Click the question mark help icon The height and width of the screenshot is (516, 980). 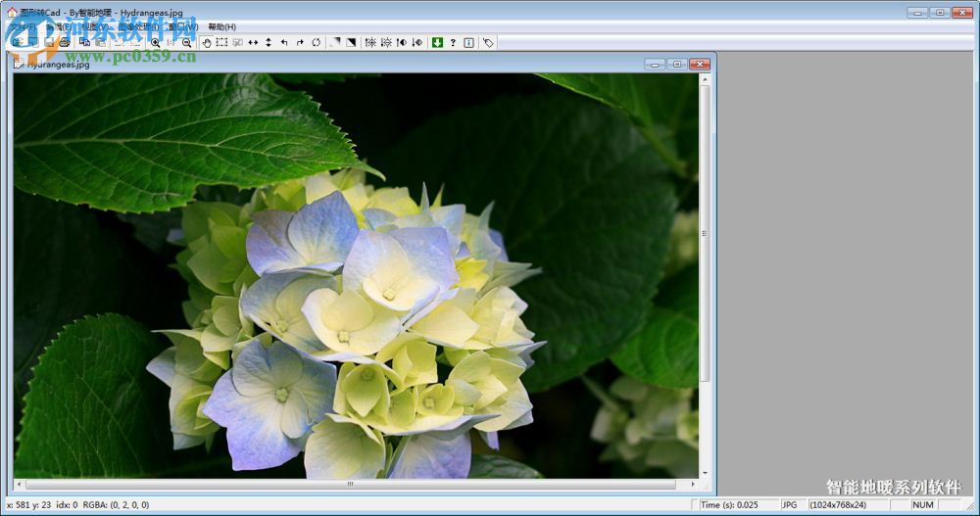pos(453,42)
